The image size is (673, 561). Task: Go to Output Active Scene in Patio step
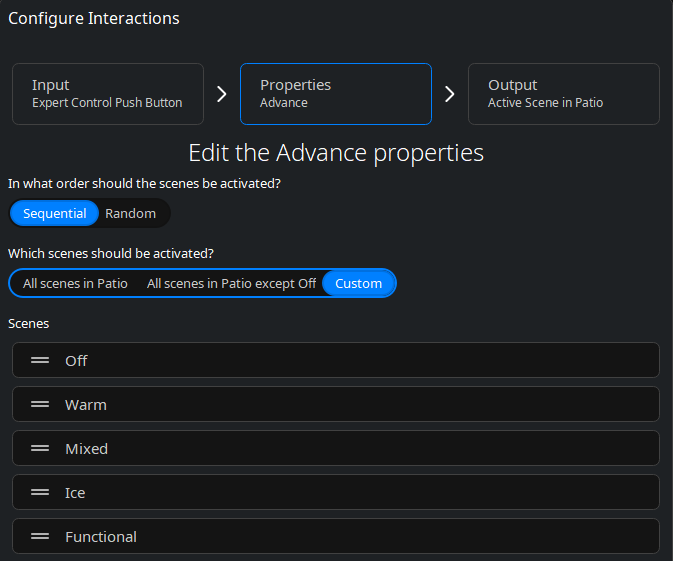click(x=564, y=94)
